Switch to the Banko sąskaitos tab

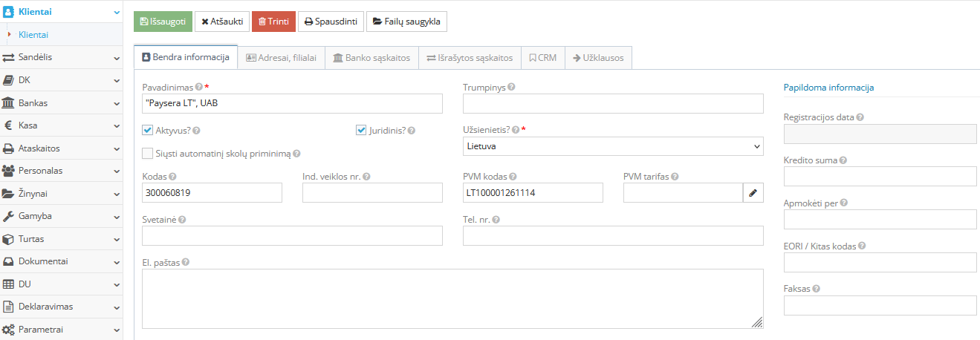[x=371, y=58]
